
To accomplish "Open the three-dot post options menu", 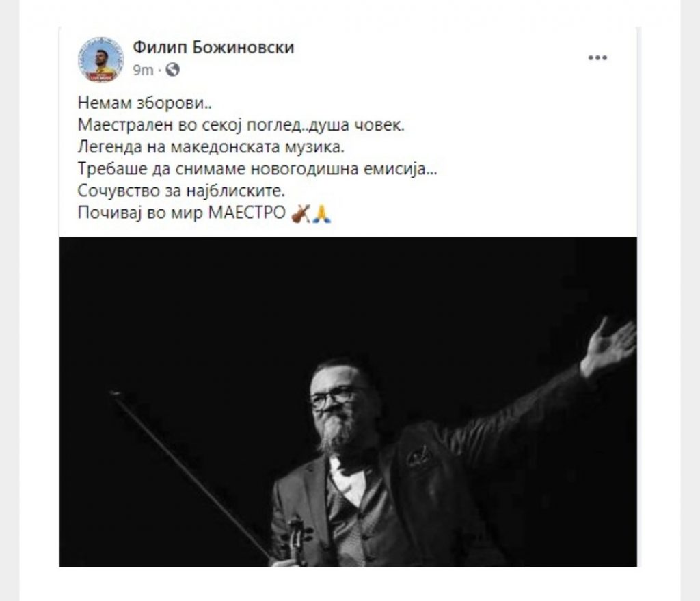I will coord(597,57).
